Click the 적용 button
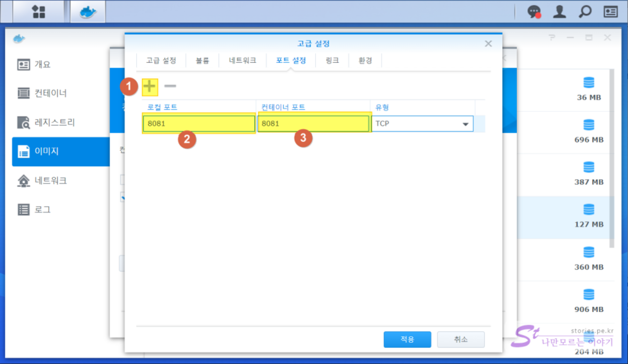This screenshot has width=628, height=364. (x=407, y=339)
